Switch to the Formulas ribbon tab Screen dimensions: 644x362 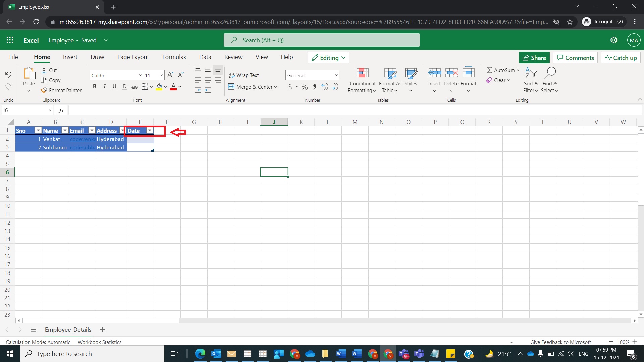[x=174, y=57]
